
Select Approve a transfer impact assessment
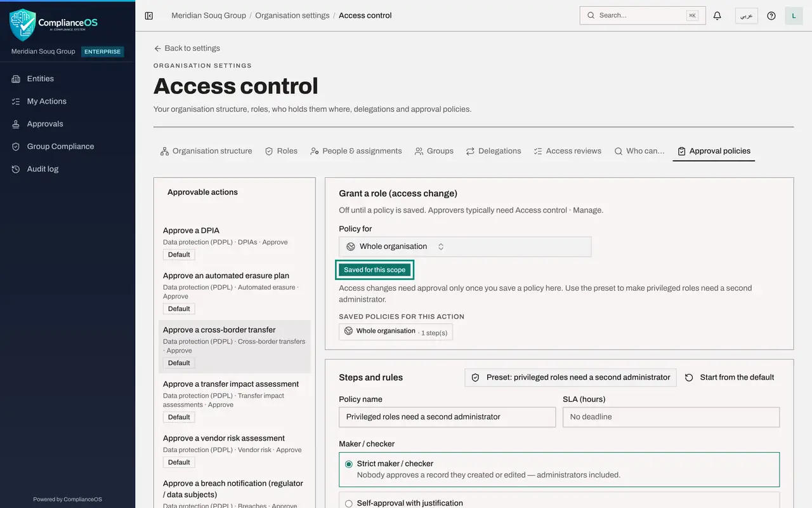tap(235, 401)
